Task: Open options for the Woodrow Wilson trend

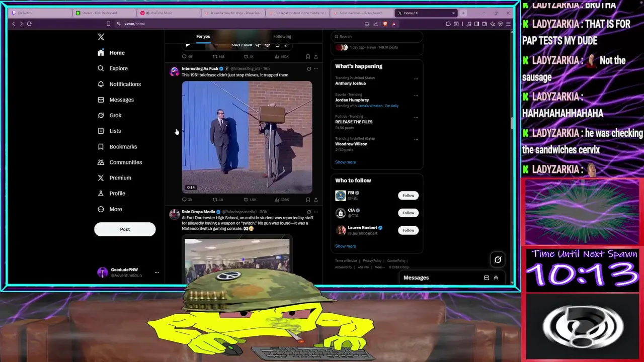Action: [416, 139]
